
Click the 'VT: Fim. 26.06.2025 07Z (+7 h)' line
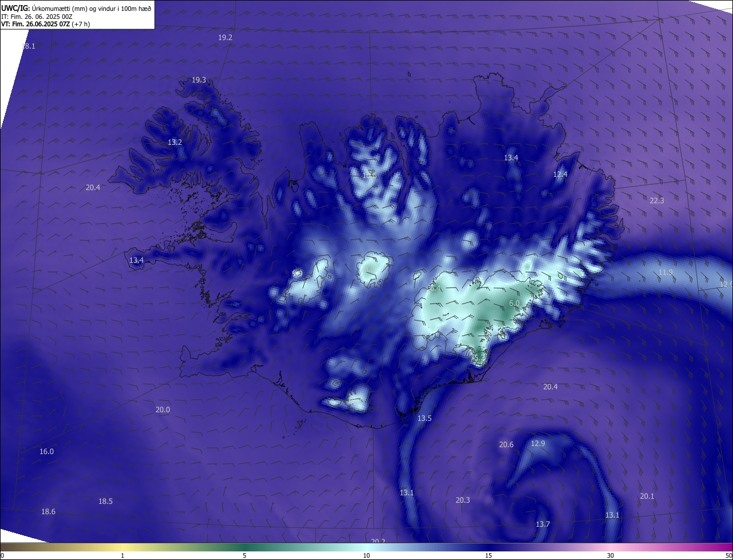(46, 24)
